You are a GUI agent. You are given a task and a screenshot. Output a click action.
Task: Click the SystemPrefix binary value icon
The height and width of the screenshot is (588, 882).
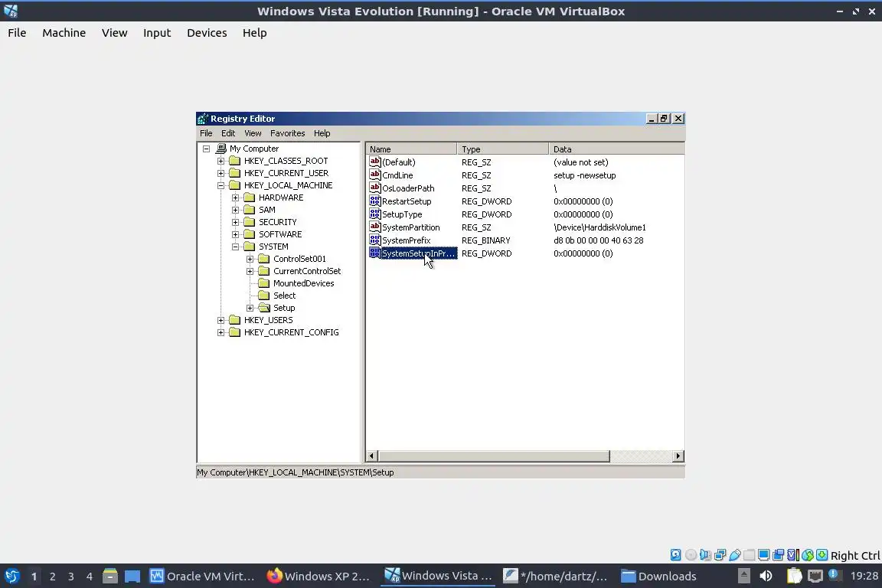tap(375, 240)
